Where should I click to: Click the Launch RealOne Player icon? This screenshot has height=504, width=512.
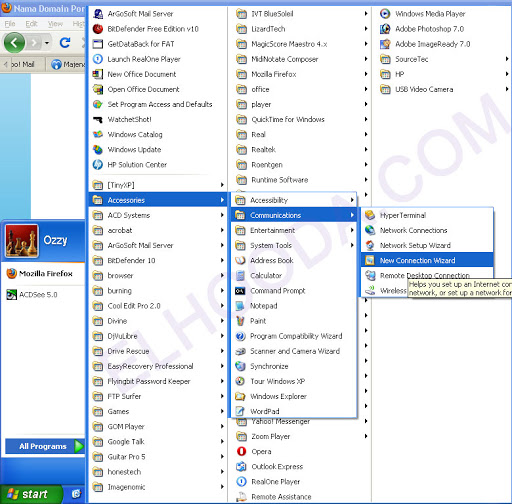98,59
